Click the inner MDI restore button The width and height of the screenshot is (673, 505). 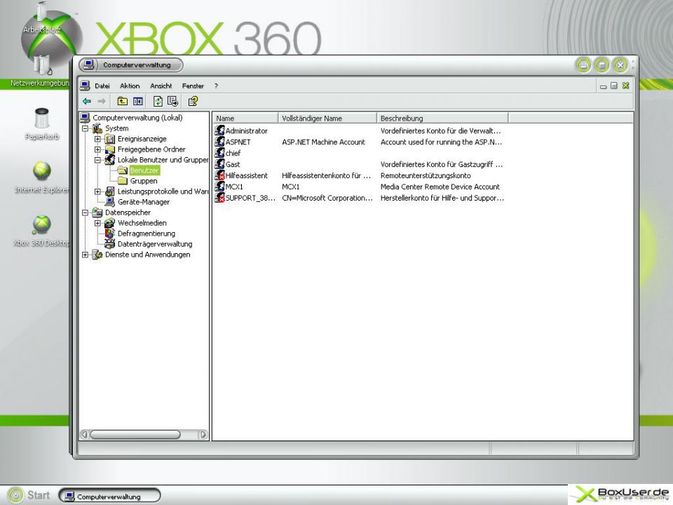coord(614,86)
